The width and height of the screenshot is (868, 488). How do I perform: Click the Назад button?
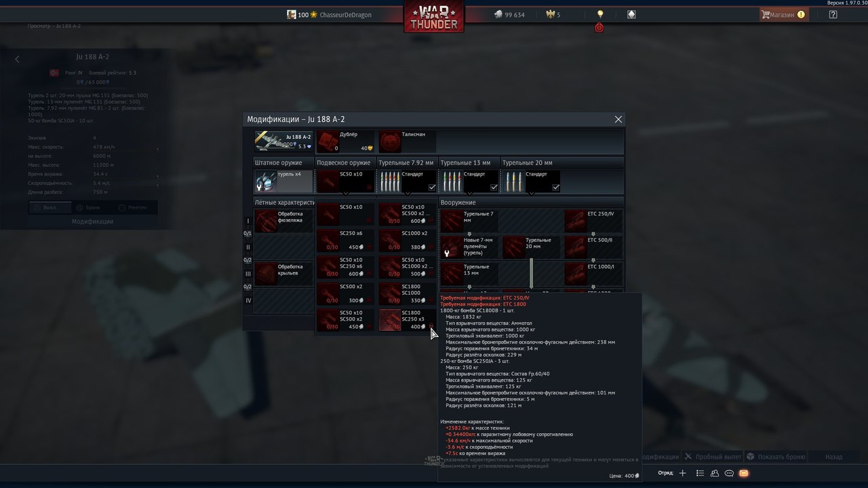[833, 457]
